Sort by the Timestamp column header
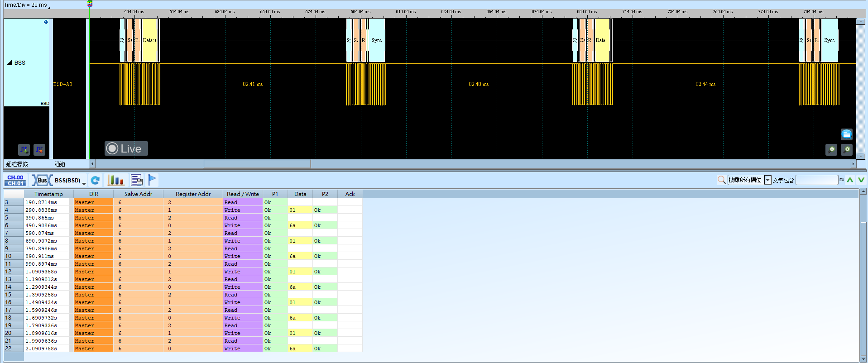 point(48,194)
